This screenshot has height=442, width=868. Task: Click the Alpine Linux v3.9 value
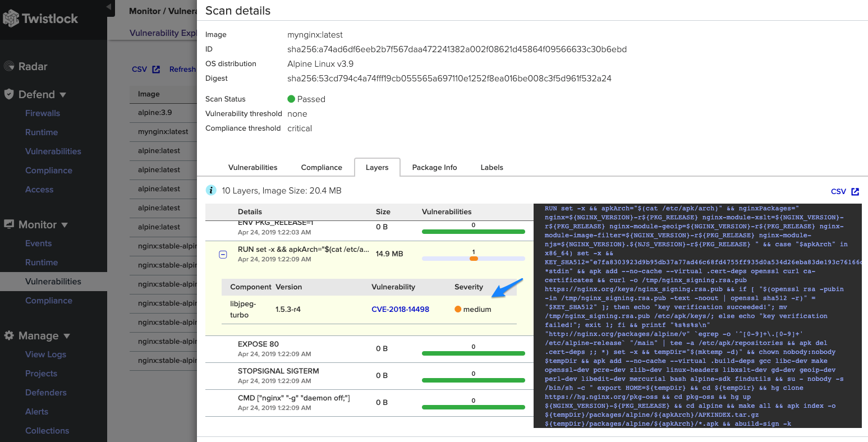320,64
